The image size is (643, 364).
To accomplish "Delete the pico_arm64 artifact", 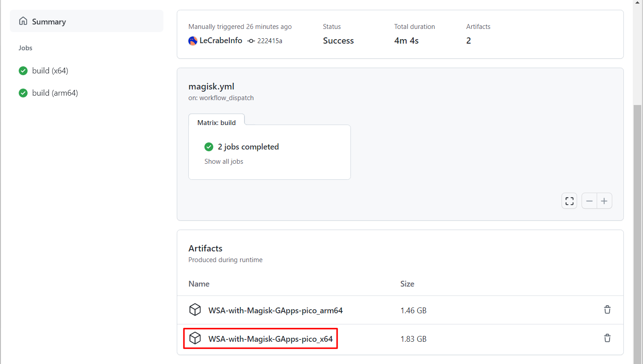I will [607, 310].
